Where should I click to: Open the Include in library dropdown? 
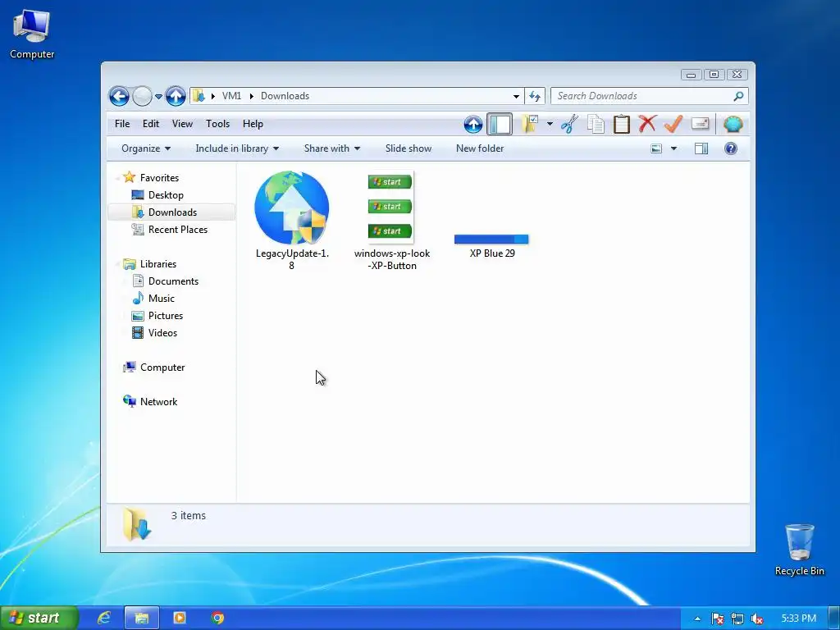237,148
